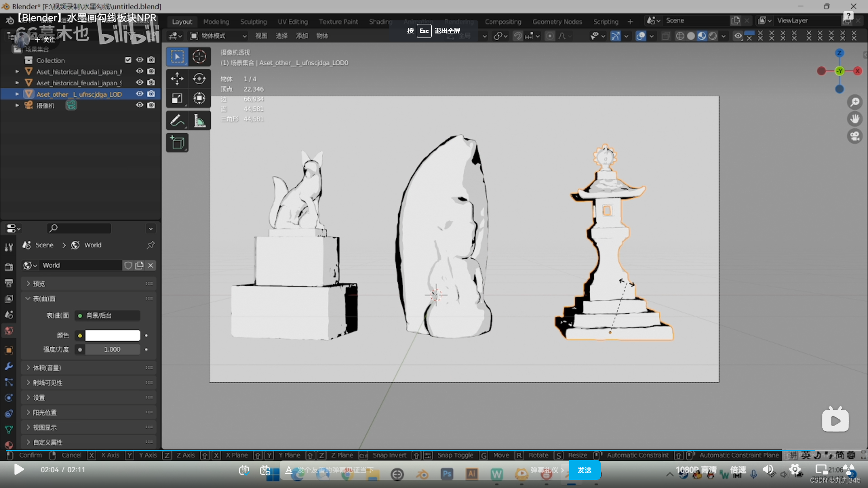The image size is (868, 488).
Task: Click the Add Cube tool icon
Action: coord(177,143)
